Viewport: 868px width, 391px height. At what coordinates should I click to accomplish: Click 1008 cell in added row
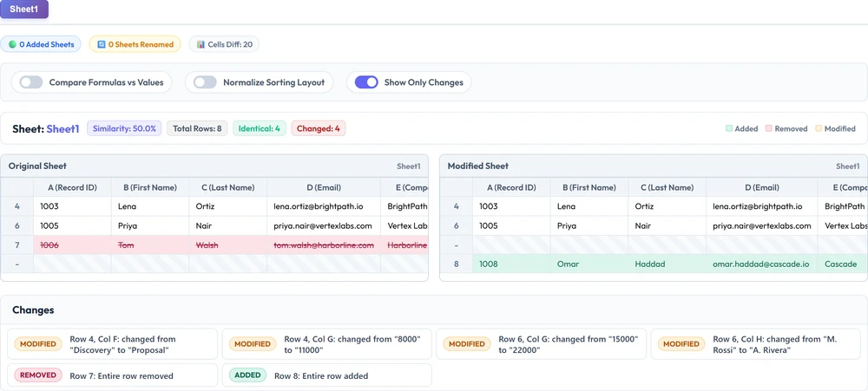[511, 264]
